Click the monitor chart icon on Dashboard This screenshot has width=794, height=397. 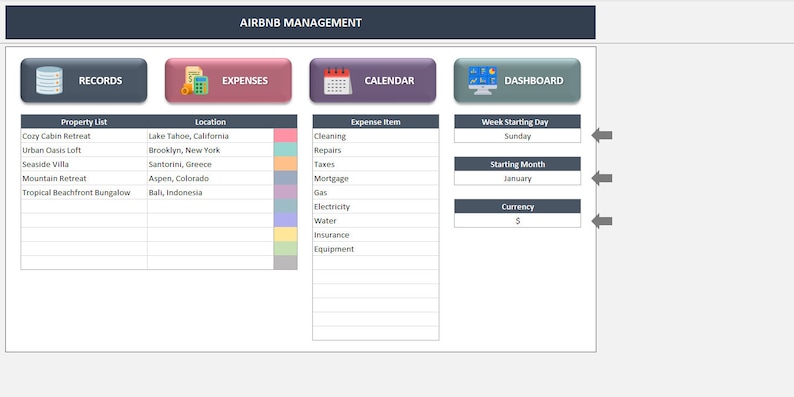point(483,81)
